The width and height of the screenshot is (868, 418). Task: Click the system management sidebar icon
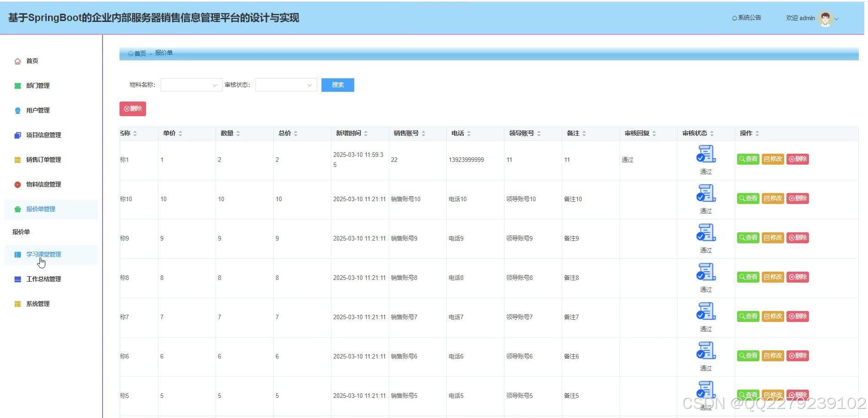[17, 304]
